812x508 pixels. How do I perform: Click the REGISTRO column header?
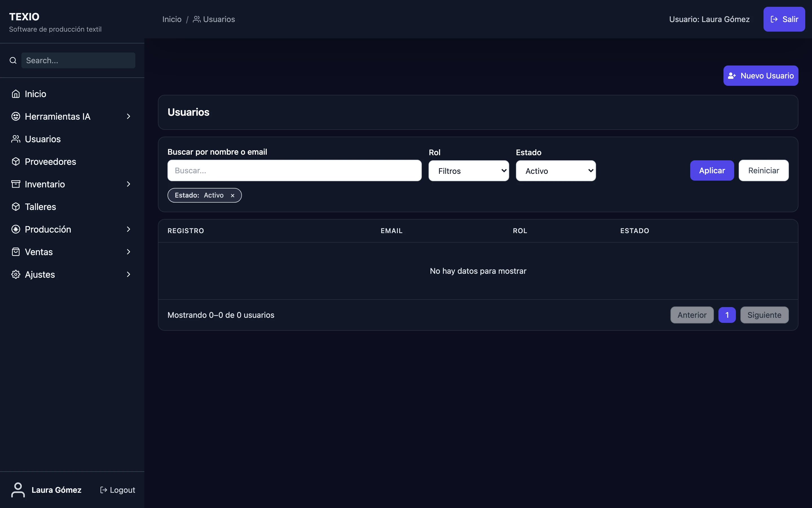[x=186, y=231]
